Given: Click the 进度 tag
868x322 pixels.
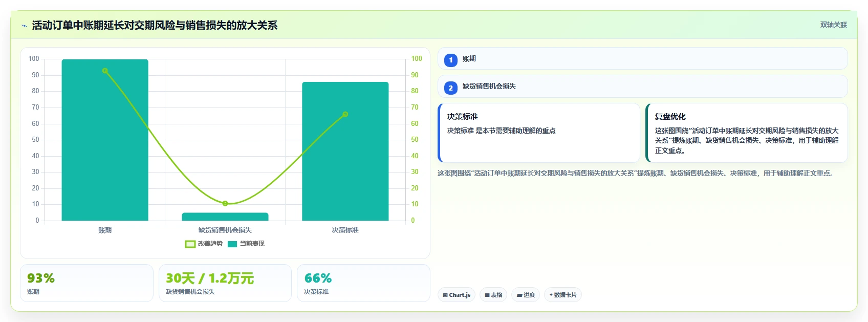Looking at the screenshot, I should point(526,295).
